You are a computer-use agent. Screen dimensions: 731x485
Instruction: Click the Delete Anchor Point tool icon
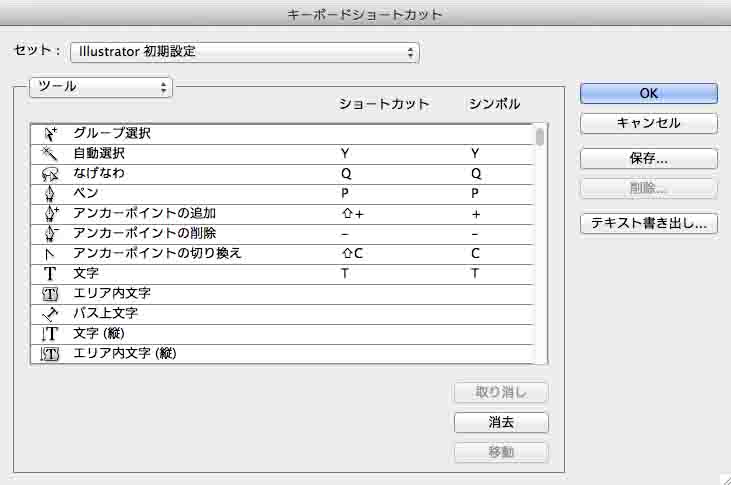(x=49, y=233)
